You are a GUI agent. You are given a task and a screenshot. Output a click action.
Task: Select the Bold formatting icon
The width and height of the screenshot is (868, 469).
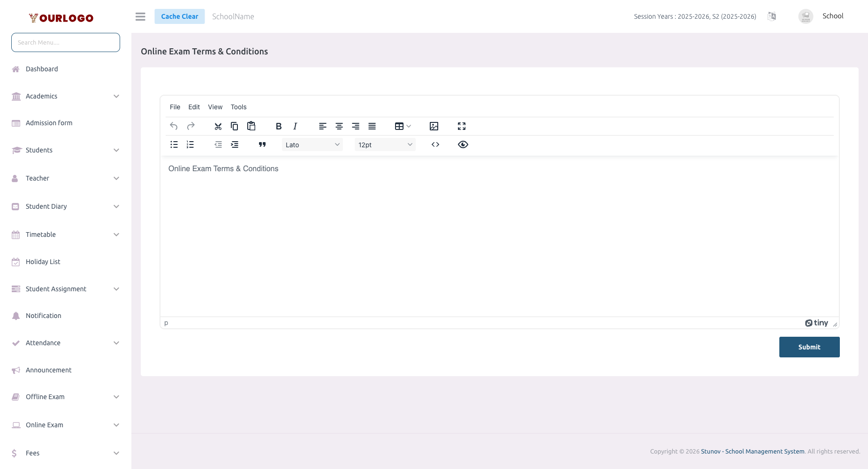(x=278, y=126)
